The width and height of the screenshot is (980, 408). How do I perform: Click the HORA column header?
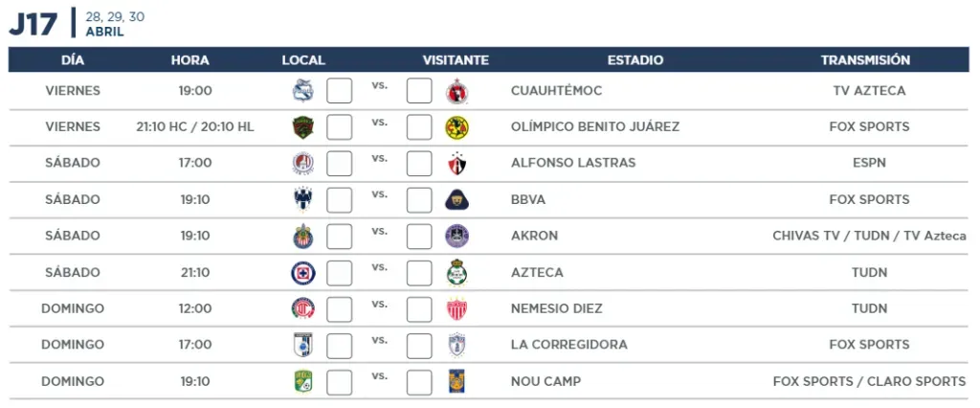pos(190,60)
